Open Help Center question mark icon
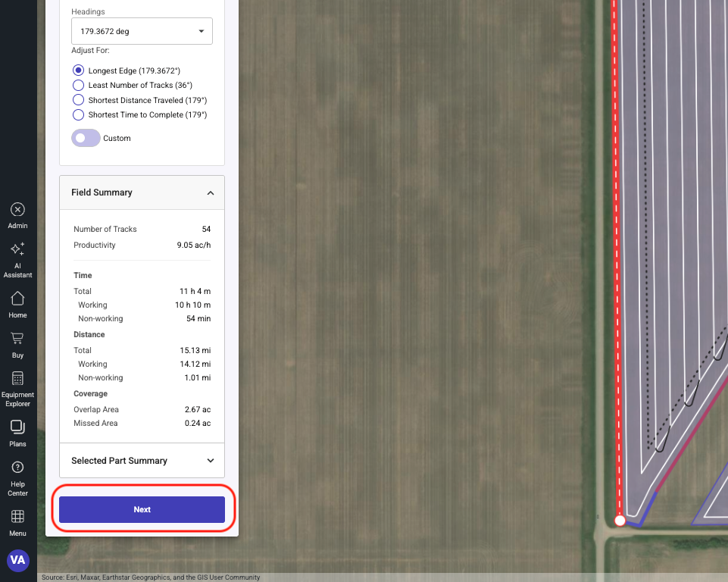Screen dimensions: 728x582 coord(17,468)
